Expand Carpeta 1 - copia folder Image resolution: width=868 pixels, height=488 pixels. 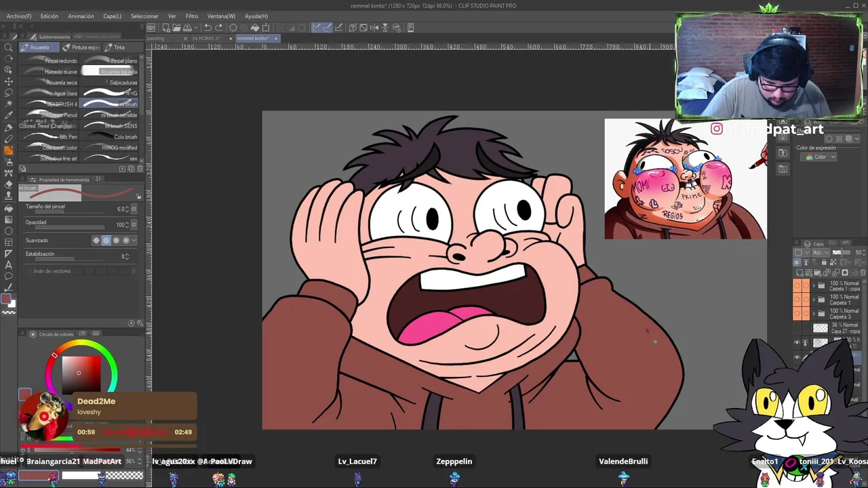(813, 285)
